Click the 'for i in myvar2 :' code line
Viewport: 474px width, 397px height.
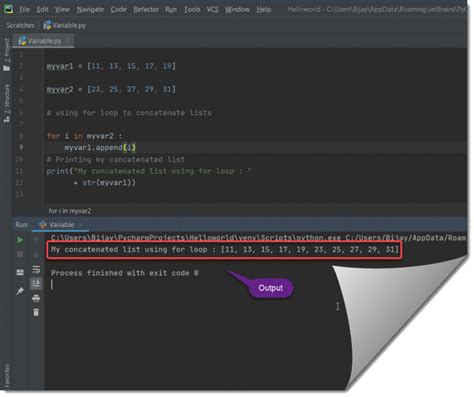coord(84,136)
